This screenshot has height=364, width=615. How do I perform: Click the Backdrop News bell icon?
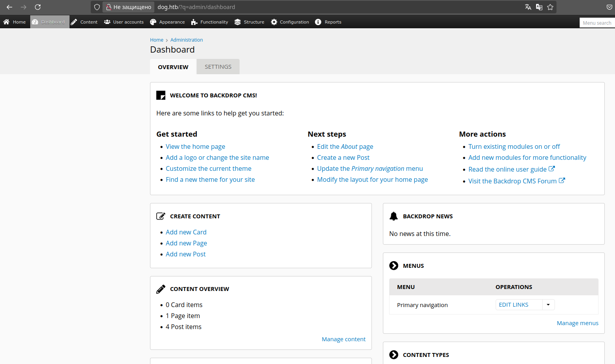tap(394, 216)
